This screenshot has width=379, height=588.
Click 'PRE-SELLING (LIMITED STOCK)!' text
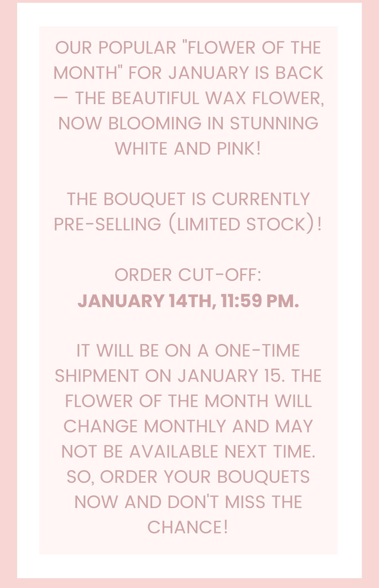tap(188, 224)
